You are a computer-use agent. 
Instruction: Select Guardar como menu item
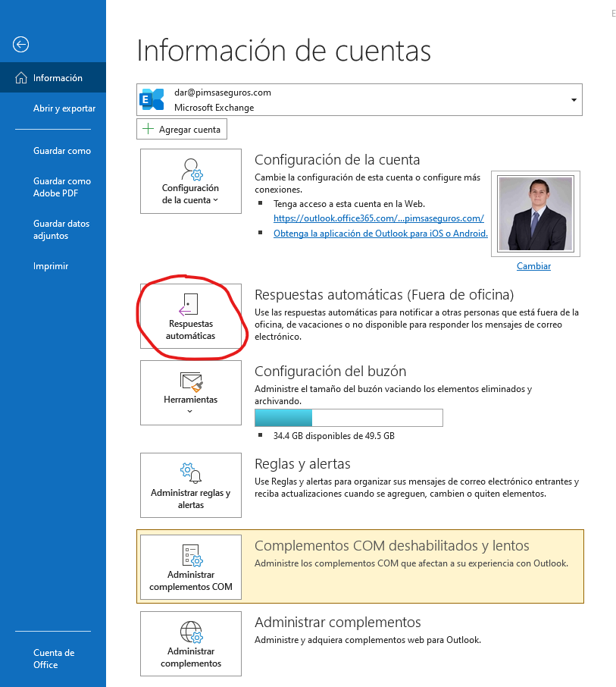click(61, 151)
